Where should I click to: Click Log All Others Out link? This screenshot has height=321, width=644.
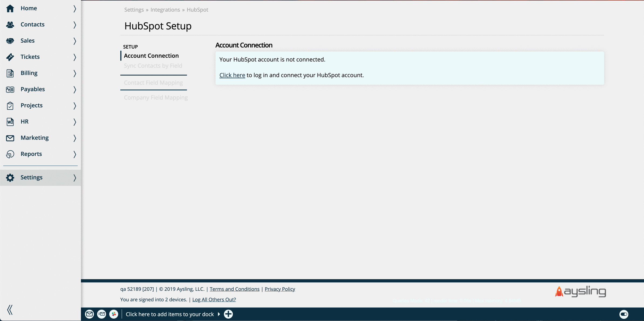214,300
